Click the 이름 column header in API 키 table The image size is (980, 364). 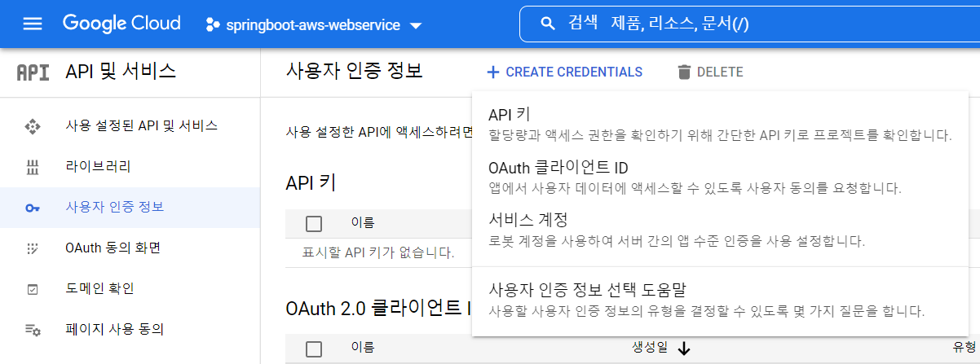click(362, 221)
